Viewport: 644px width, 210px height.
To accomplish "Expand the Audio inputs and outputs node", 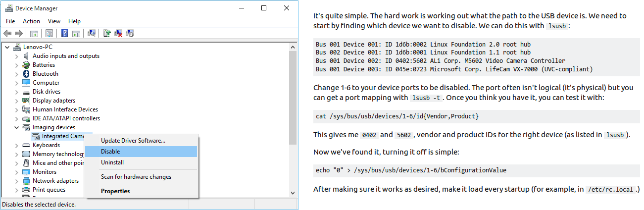I will [x=17, y=56].
